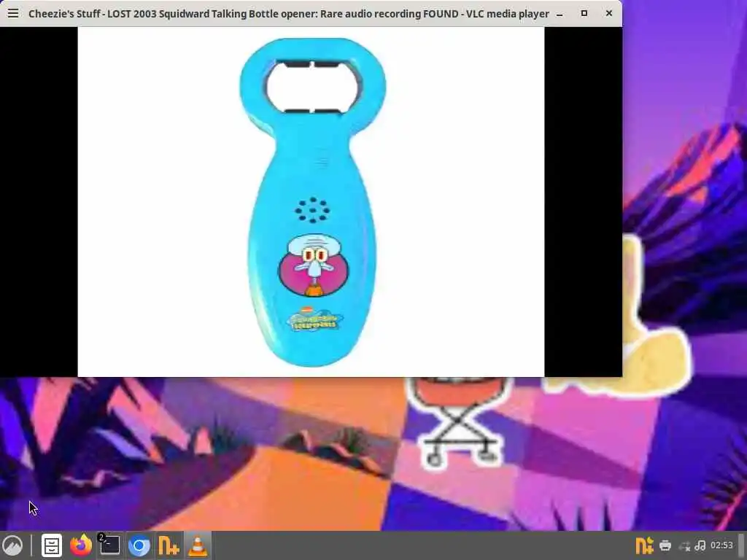Open the Chromium browser from taskbar

pos(139,545)
